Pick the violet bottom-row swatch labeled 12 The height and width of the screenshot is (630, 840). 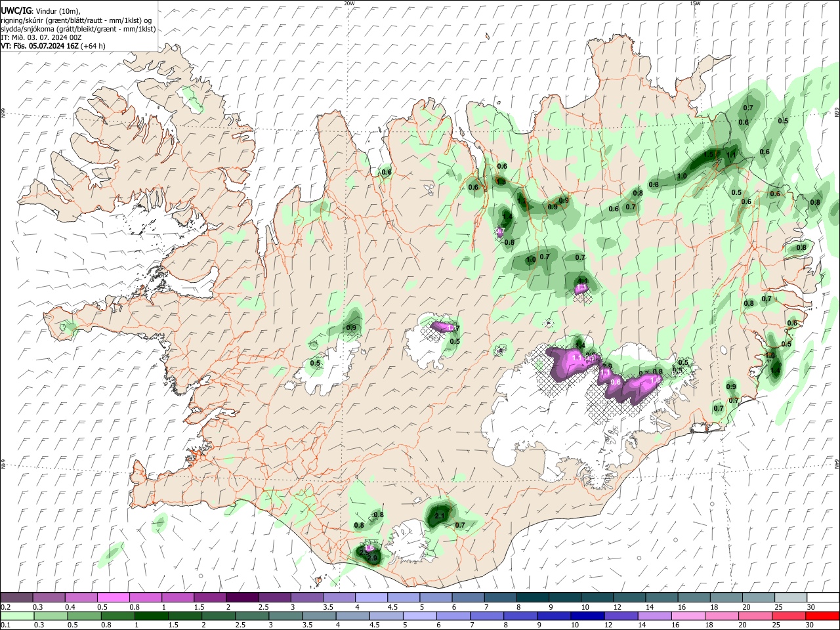click(621, 616)
